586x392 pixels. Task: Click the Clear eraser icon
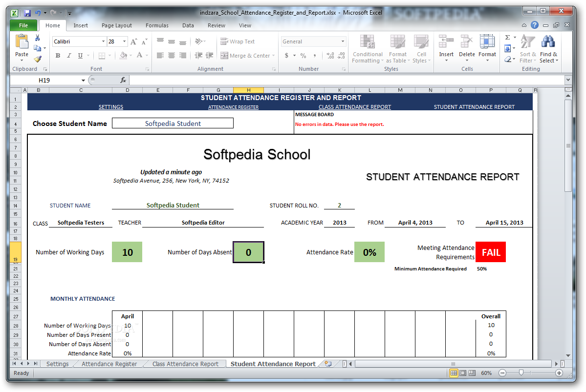(507, 59)
